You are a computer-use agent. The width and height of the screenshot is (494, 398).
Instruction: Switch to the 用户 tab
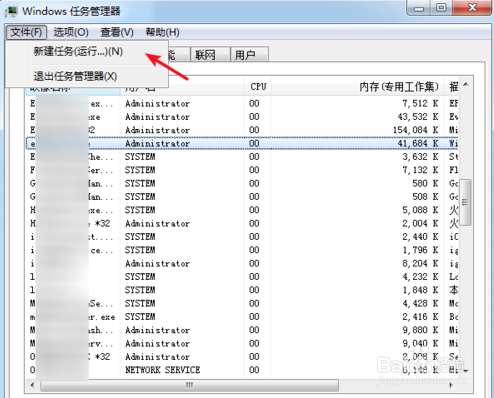point(249,55)
